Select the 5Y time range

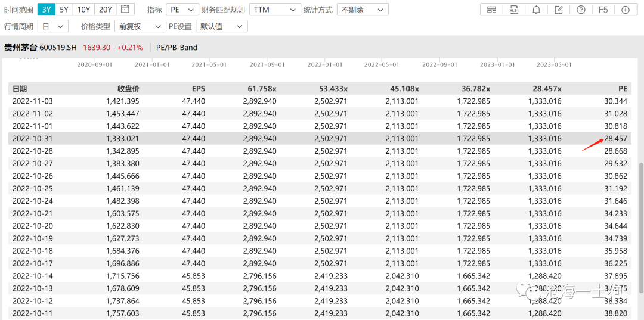pyautogui.click(x=64, y=9)
